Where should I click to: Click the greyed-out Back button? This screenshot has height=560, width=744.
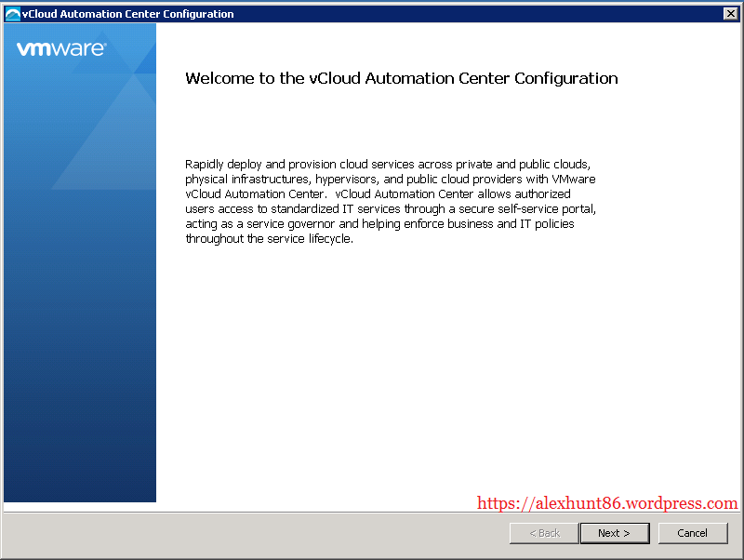point(544,533)
